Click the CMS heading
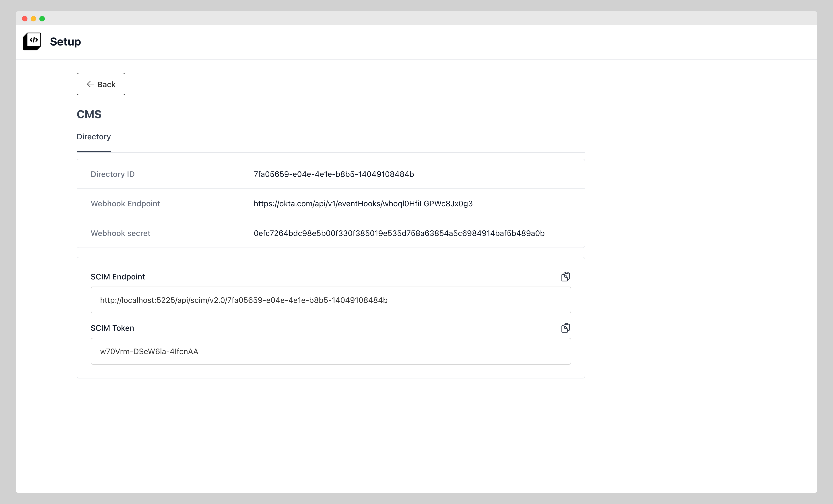Screen dimensions: 833x504 click(x=89, y=115)
